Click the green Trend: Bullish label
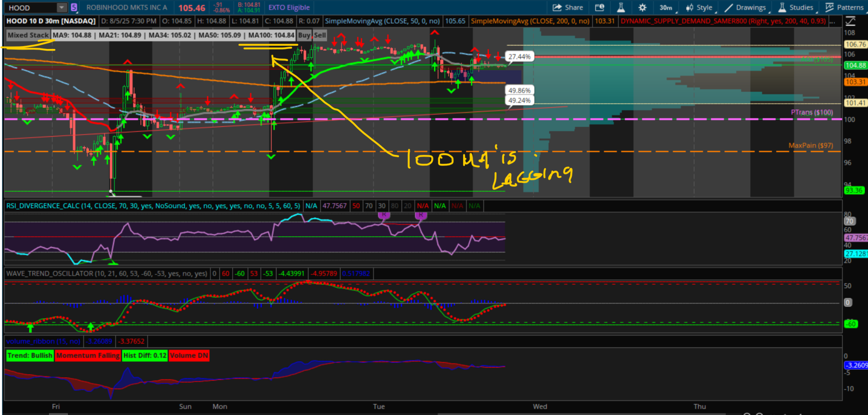868x415 pixels. [30, 355]
